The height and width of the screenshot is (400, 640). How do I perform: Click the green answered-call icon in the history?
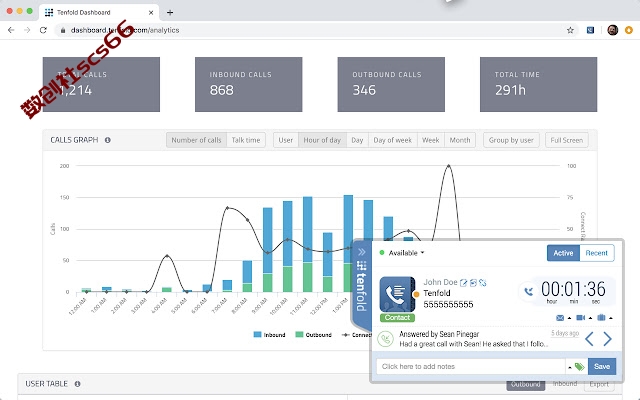tap(385, 339)
